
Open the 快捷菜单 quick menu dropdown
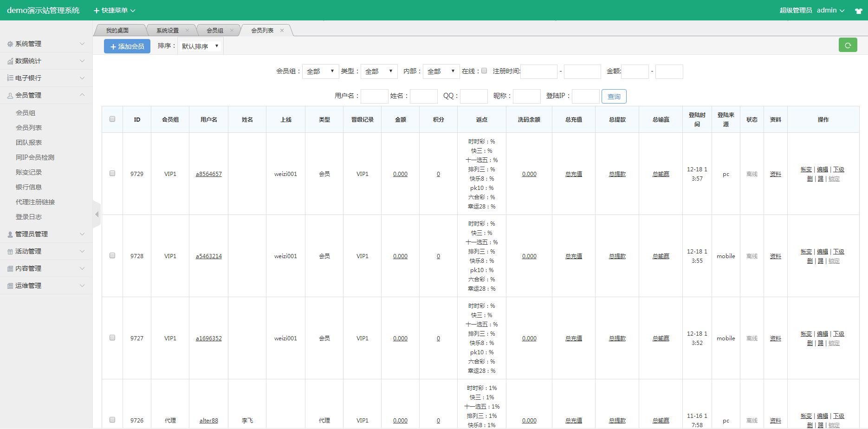115,10
